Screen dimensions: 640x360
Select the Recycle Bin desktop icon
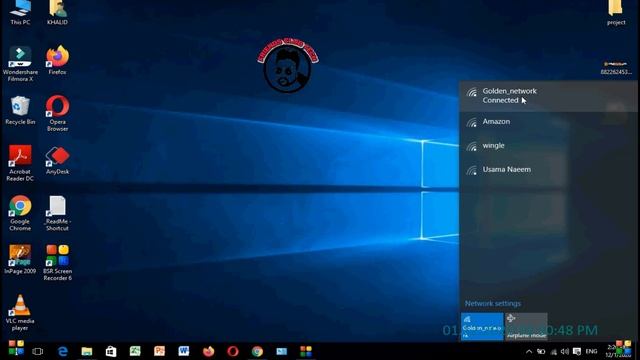(20, 110)
